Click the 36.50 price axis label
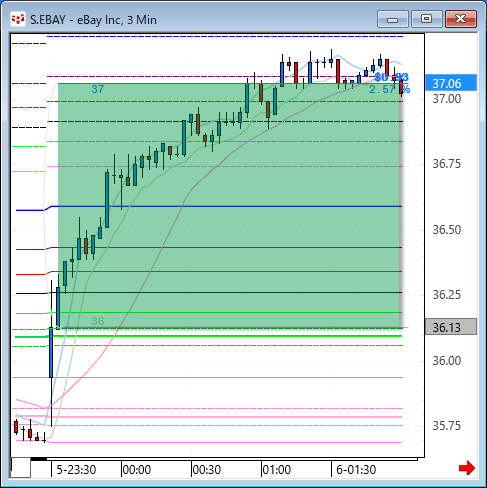The height and width of the screenshot is (488, 487). coord(447,230)
